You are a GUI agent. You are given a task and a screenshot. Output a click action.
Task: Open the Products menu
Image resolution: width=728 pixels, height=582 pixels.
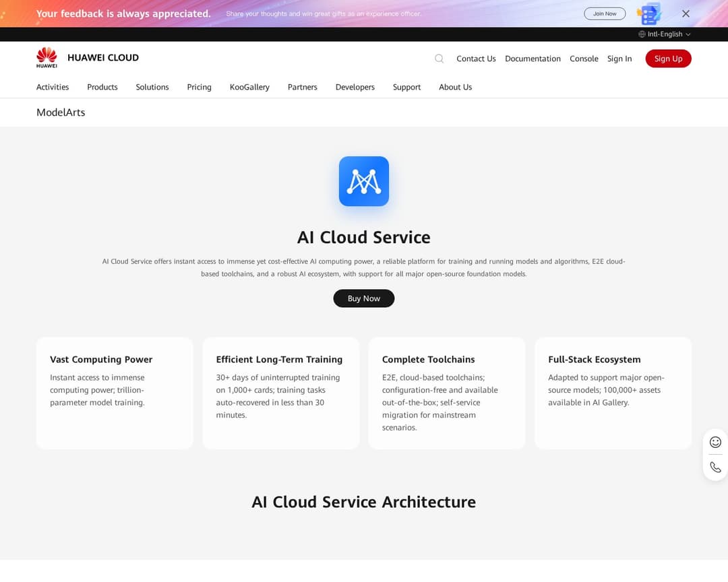click(102, 88)
